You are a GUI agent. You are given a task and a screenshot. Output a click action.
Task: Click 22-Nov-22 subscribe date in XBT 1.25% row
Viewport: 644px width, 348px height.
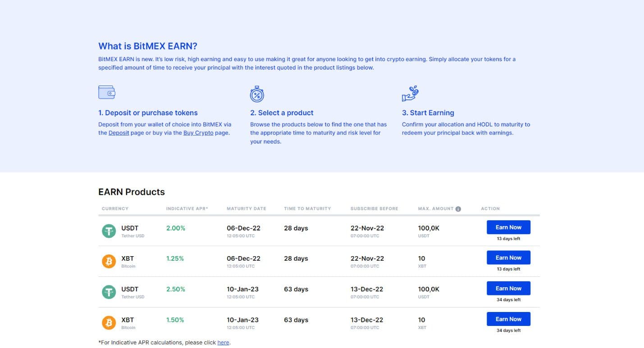[367, 259]
